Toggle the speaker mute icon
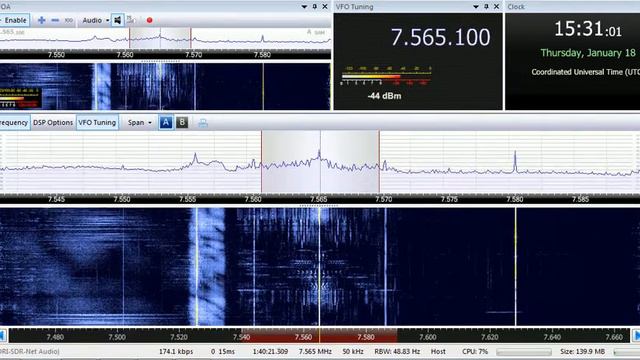 tap(118, 20)
